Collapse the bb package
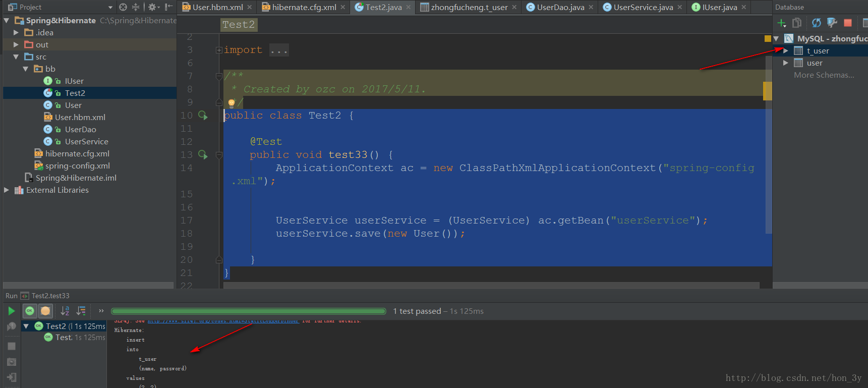The width and height of the screenshot is (868, 388). point(26,69)
